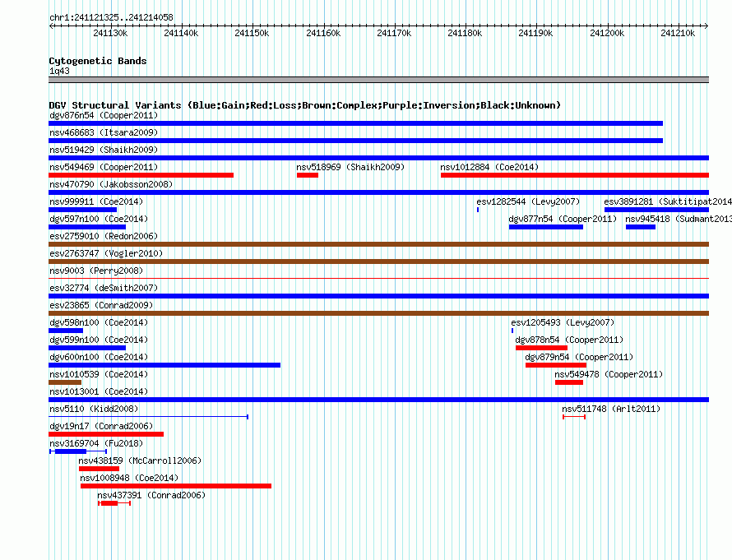The height and width of the screenshot is (560, 732).
Task: Select nsv1012884 (Coe2014) loss variant bar
Action: pyautogui.click(x=575, y=175)
